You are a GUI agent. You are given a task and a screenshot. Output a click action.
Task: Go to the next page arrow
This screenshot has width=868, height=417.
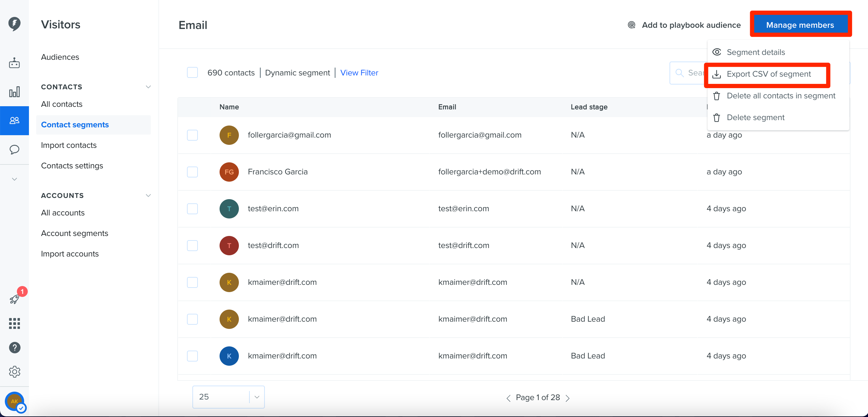click(568, 398)
